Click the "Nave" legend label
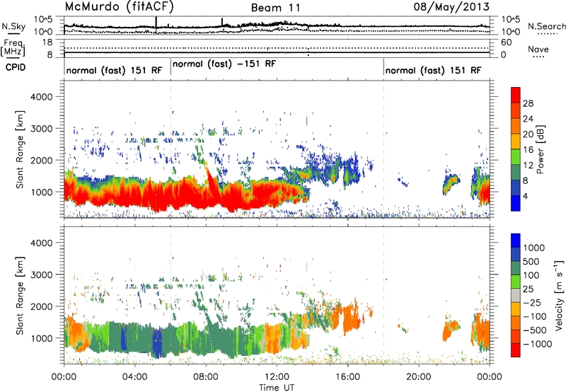The width and height of the screenshot is (566, 392). point(538,49)
